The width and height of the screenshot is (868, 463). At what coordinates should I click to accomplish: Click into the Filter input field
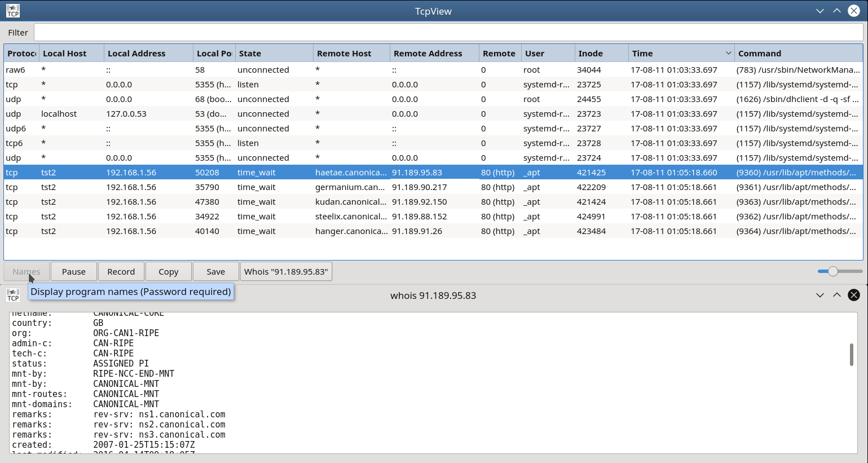pyautogui.click(x=448, y=32)
